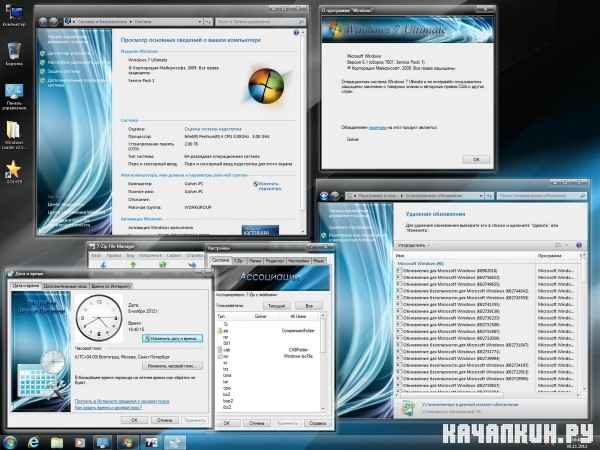
Task: Open Windows Explorer from the taskbar
Action: pyautogui.click(x=57, y=443)
